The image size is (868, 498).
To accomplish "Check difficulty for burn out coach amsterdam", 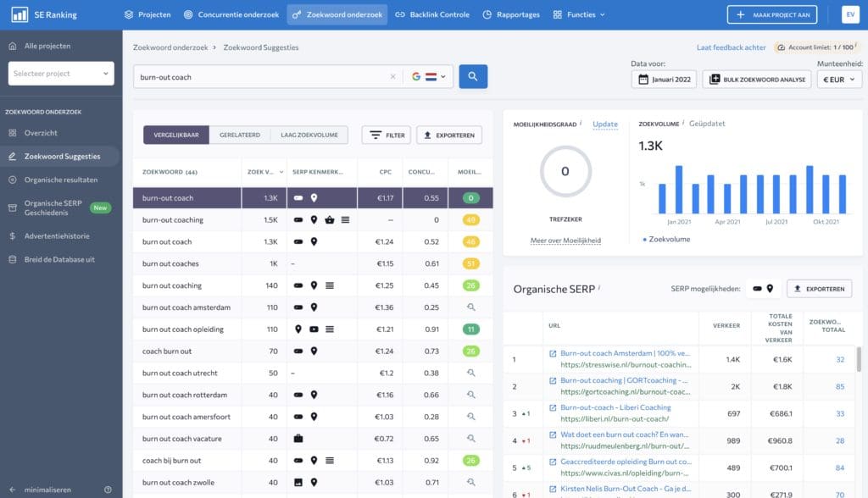I will click(x=470, y=307).
